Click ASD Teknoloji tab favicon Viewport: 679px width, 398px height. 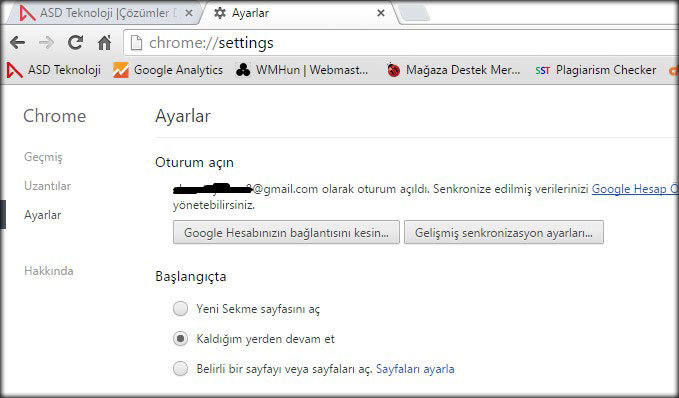tap(27, 13)
